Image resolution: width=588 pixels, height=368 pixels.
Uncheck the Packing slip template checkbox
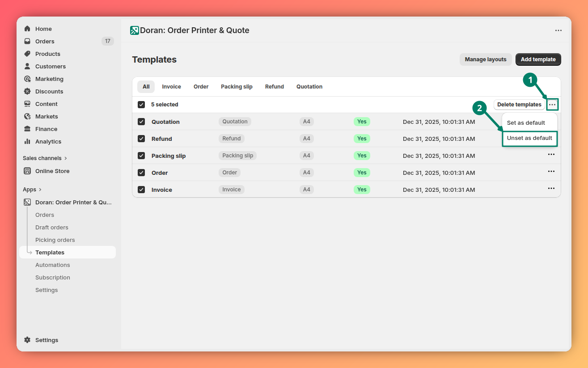click(141, 156)
